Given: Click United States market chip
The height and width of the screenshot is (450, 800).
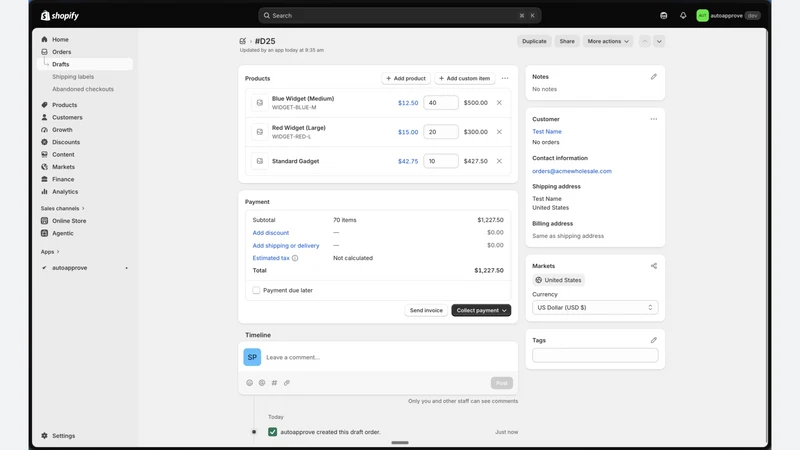Looking at the screenshot, I should pyautogui.click(x=558, y=280).
